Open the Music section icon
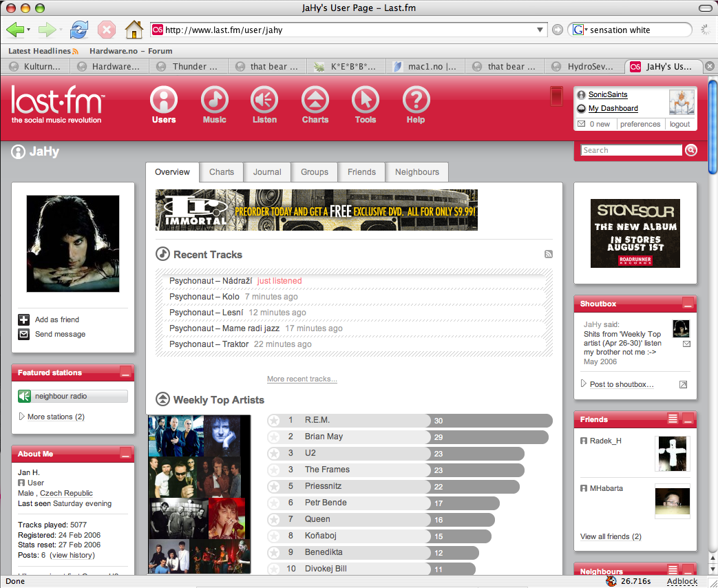The width and height of the screenshot is (718, 588). (x=214, y=99)
